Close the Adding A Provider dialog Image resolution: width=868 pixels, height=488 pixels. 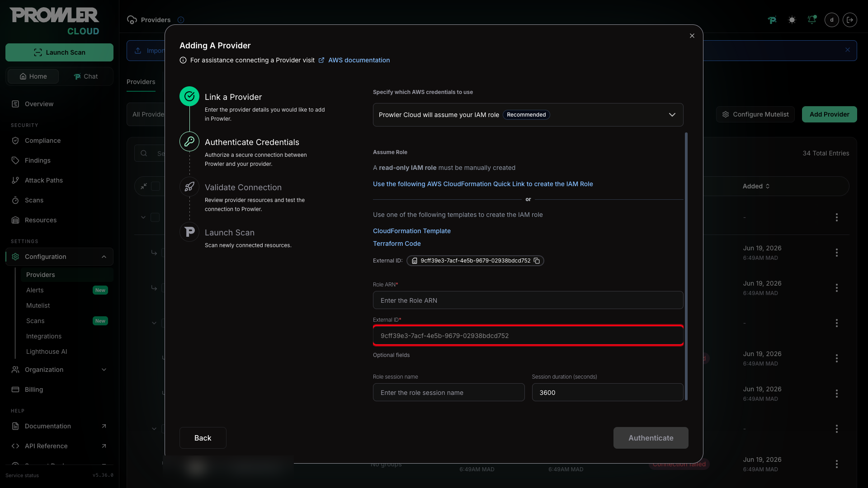click(692, 36)
